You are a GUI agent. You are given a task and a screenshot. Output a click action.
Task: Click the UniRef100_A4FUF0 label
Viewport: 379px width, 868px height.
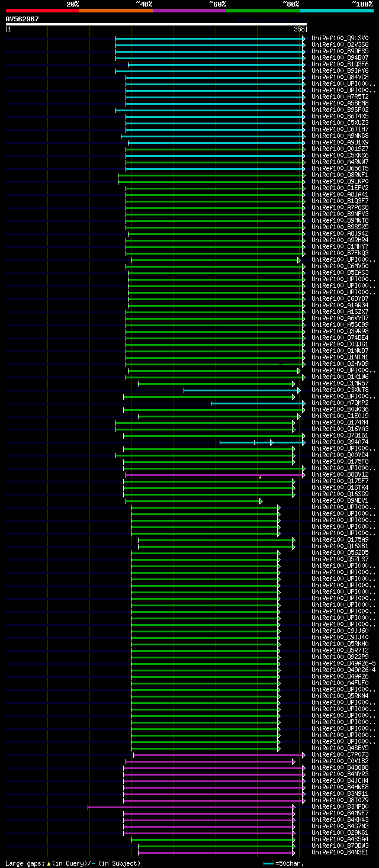[x=340, y=683]
